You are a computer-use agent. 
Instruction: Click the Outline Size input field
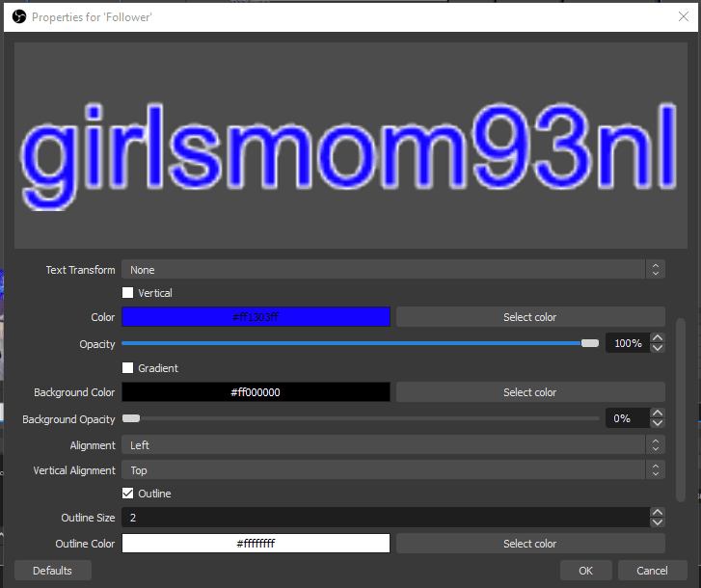point(386,518)
